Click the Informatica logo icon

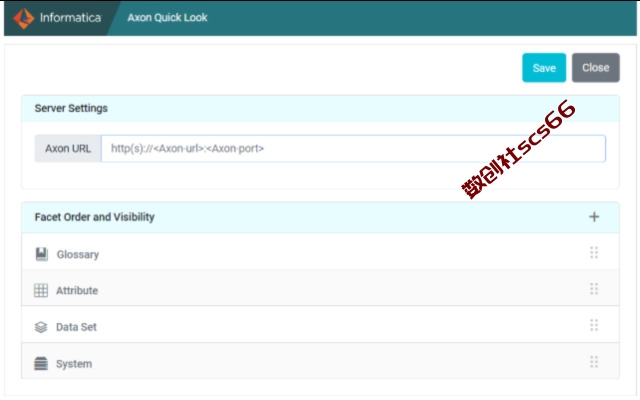coord(24,18)
